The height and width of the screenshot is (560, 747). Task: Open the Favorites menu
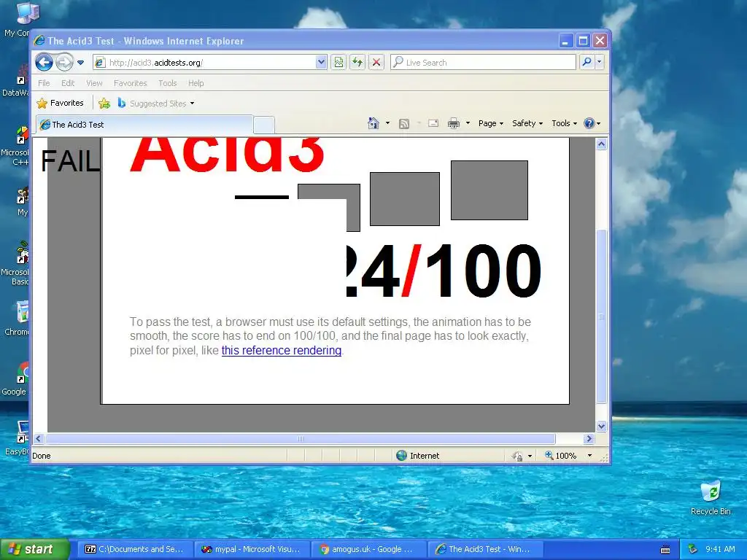tap(130, 83)
